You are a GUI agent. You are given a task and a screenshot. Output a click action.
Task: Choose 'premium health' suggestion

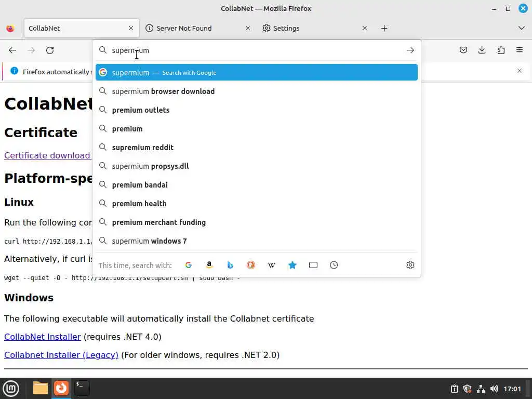click(257, 204)
